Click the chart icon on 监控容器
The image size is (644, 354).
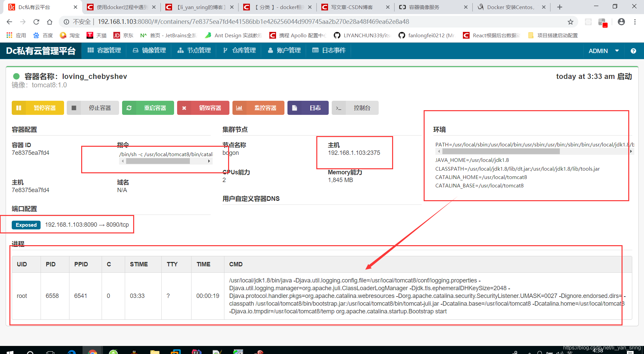point(239,108)
